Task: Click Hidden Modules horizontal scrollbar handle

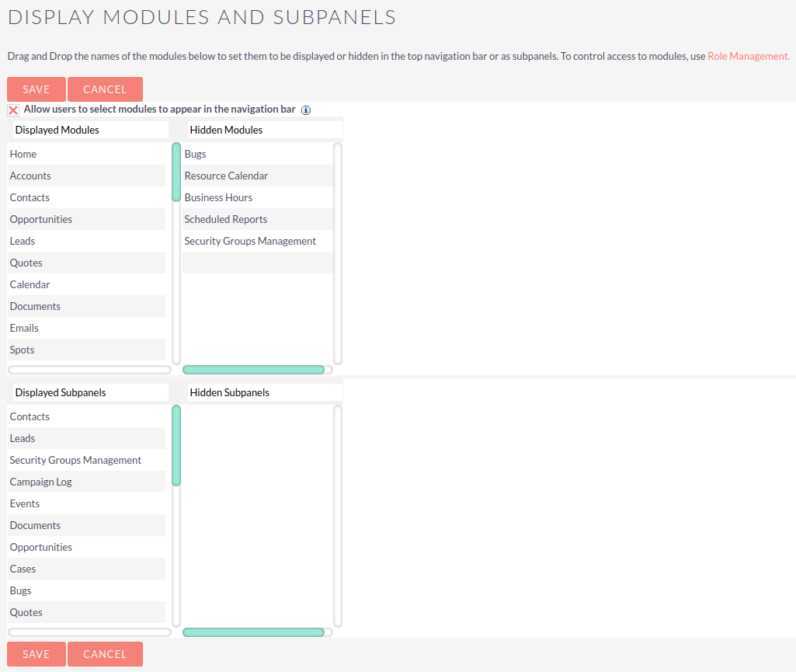Action: point(253,370)
